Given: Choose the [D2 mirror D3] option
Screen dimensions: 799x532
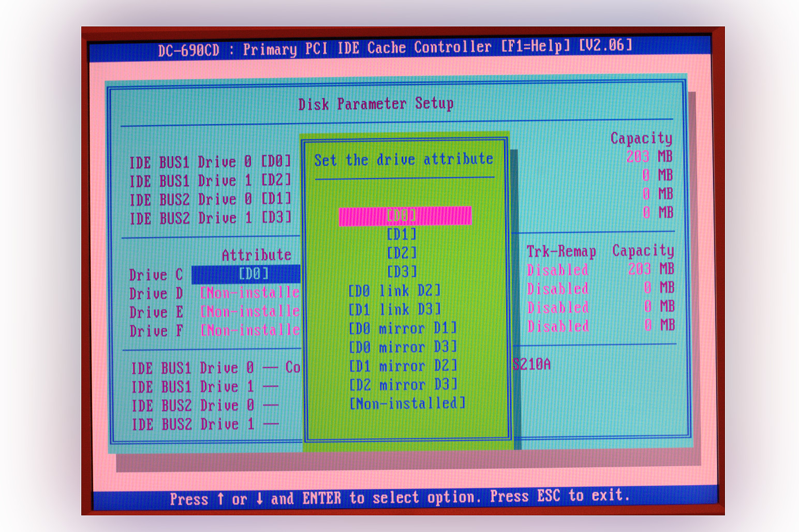Looking at the screenshot, I should pos(403,385).
